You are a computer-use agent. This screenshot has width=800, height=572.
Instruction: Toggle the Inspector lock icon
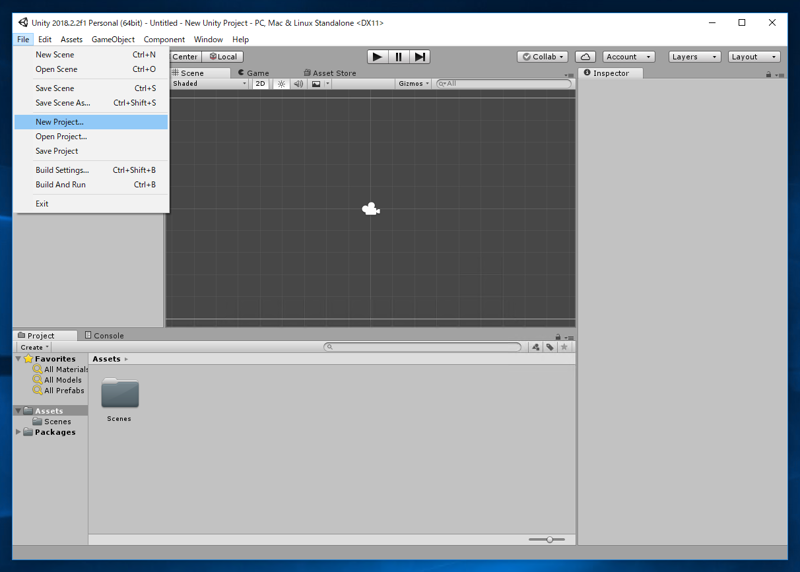click(x=768, y=74)
